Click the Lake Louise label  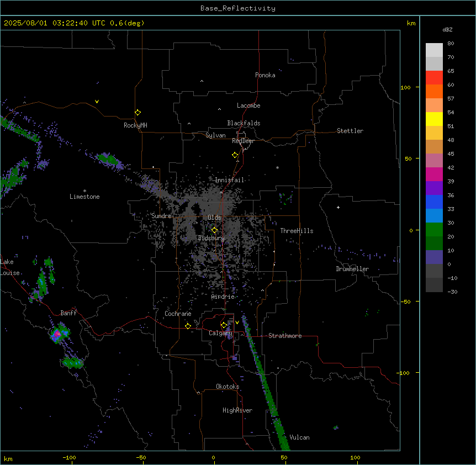coord(9,267)
